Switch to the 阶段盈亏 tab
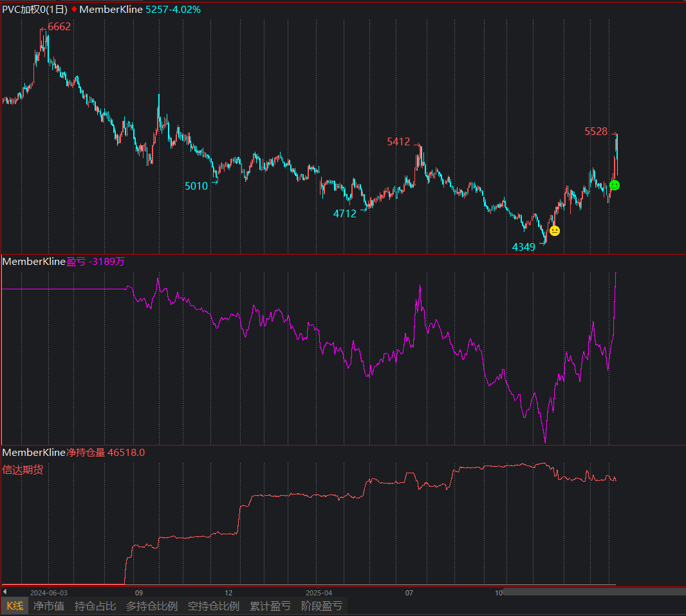Viewport: 686px width, 616px height. tap(322, 606)
